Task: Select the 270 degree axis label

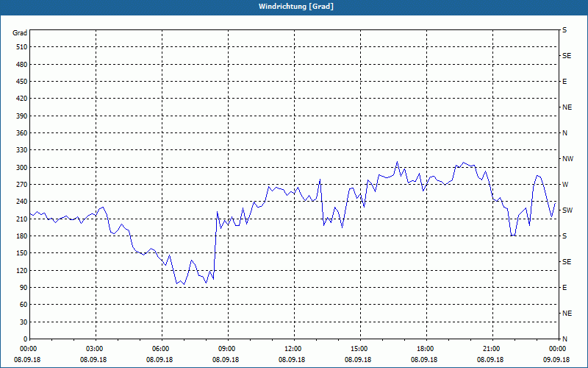Action: [22, 185]
